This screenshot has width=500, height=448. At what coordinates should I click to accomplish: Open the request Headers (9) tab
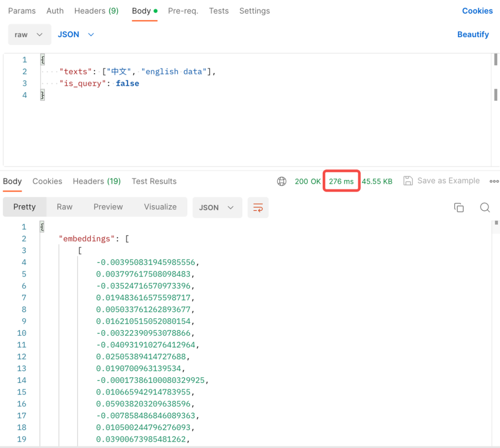click(x=96, y=11)
